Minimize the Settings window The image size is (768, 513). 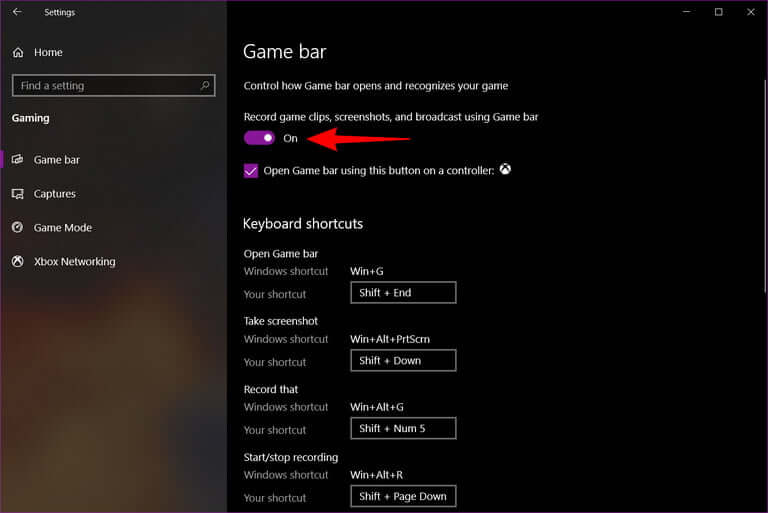(687, 12)
